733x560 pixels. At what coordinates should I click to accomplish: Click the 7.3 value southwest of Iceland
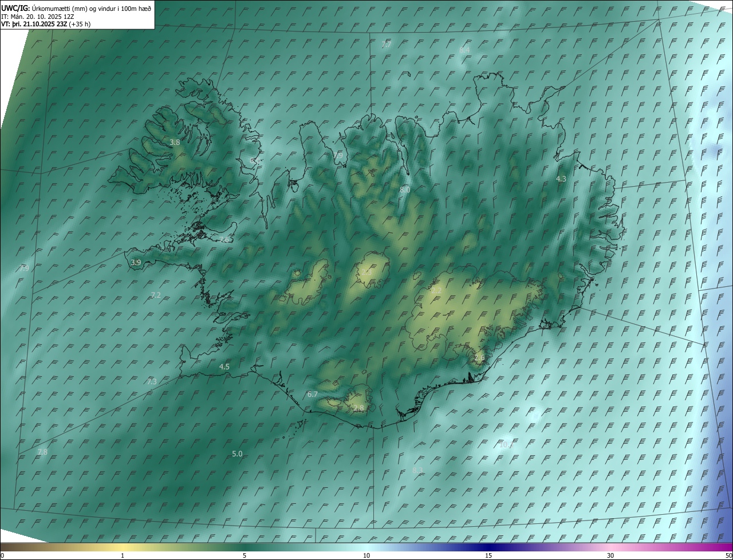[x=152, y=381]
